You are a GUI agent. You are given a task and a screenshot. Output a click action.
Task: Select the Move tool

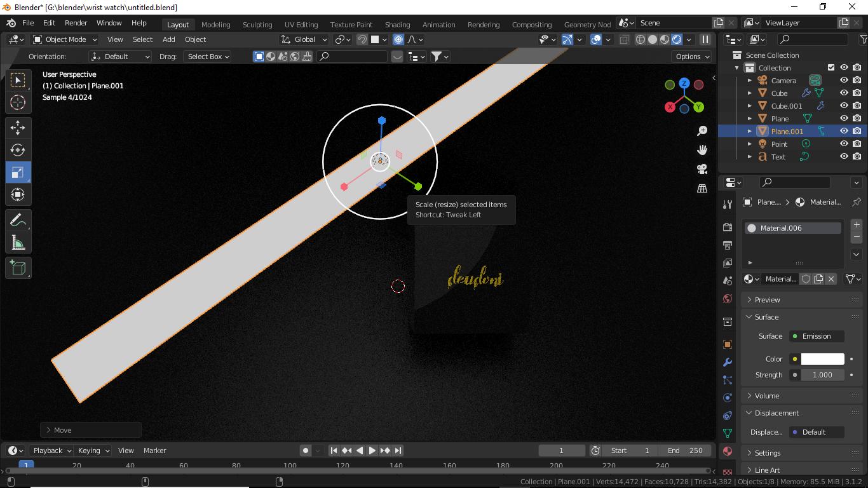click(x=18, y=128)
